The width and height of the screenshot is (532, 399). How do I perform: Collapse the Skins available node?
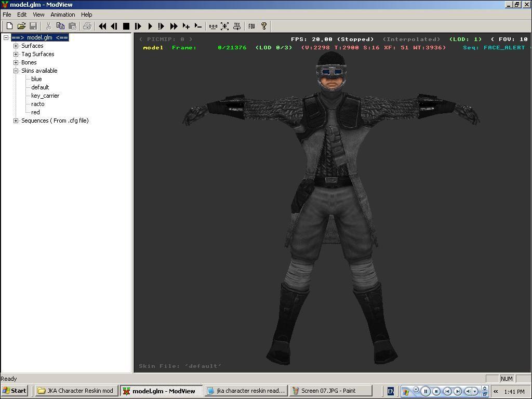coord(16,71)
